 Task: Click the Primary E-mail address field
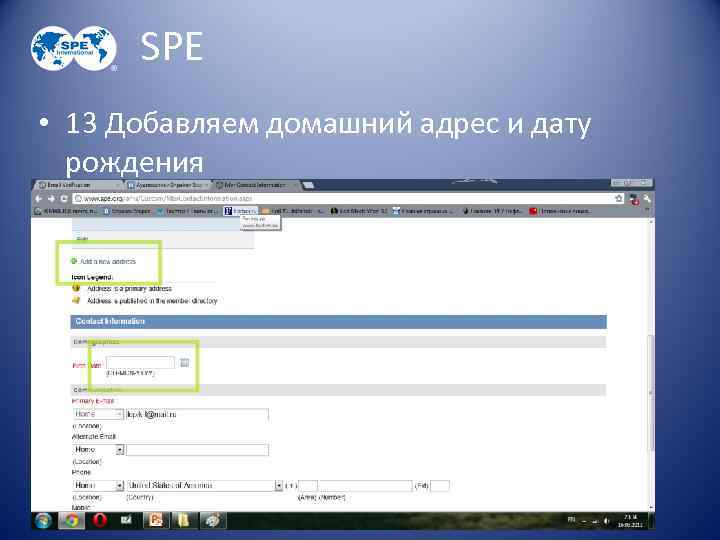tap(197, 415)
